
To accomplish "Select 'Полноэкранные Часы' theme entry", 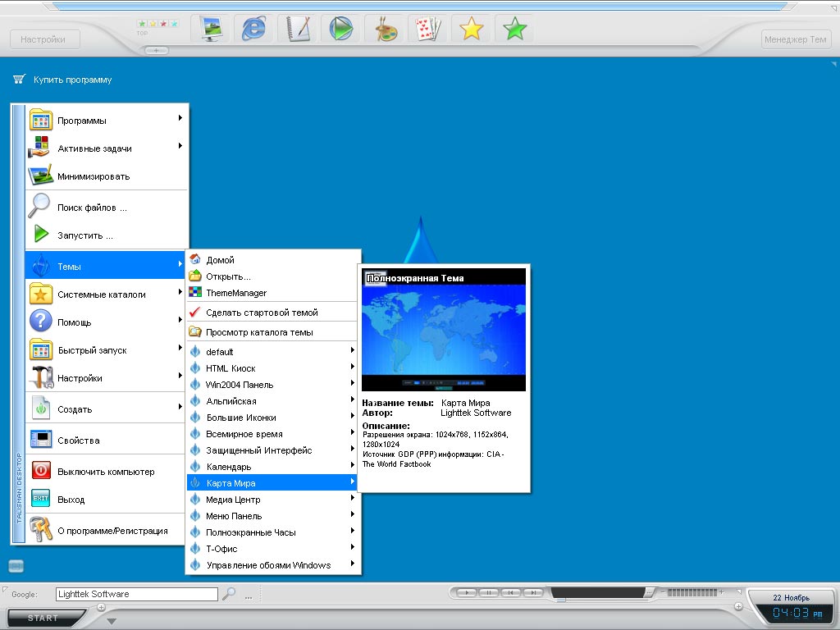I will pyautogui.click(x=251, y=532).
